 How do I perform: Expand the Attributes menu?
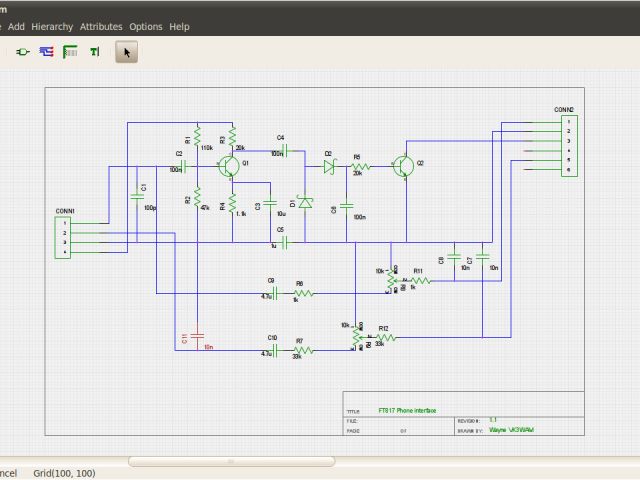(x=101, y=26)
